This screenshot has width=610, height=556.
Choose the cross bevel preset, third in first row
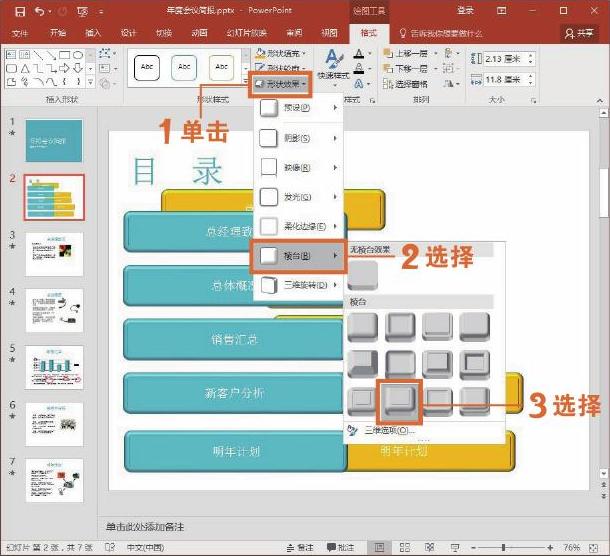tap(438, 327)
